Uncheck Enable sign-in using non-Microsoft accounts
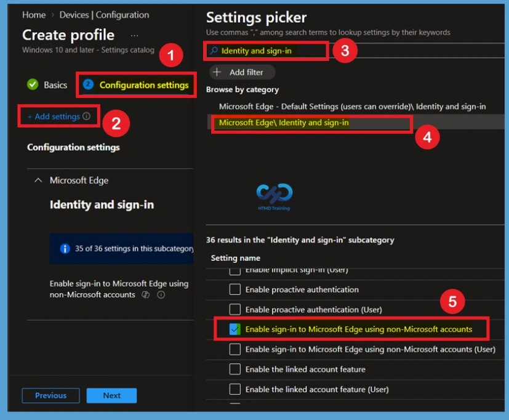Image resolution: width=509 pixels, height=420 pixels. coord(235,329)
